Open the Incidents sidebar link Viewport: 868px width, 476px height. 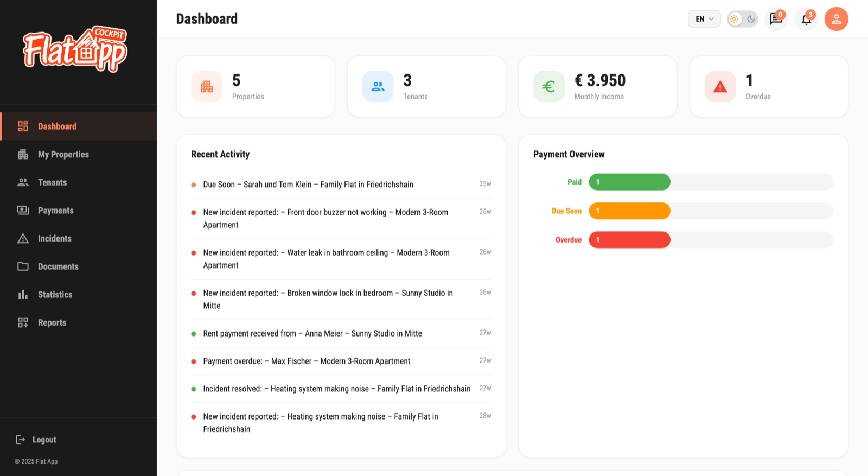click(x=79, y=239)
